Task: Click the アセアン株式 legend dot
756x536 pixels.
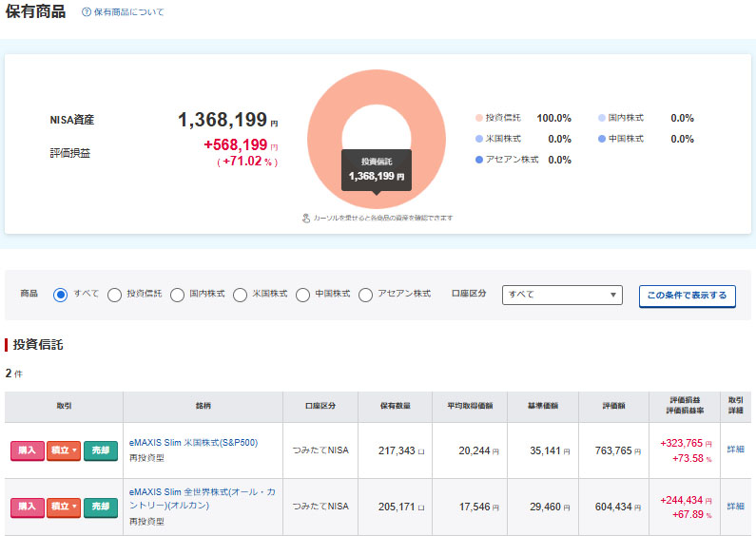Action: pyautogui.click(x=478, y=160)
